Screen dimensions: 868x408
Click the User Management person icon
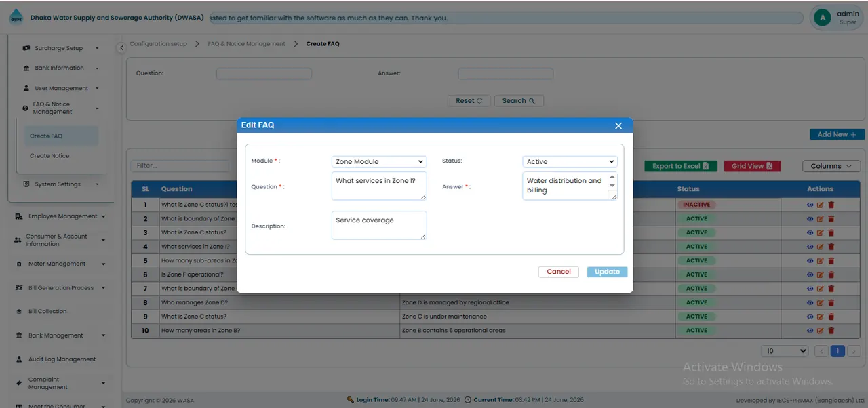[x=26, y=88]
